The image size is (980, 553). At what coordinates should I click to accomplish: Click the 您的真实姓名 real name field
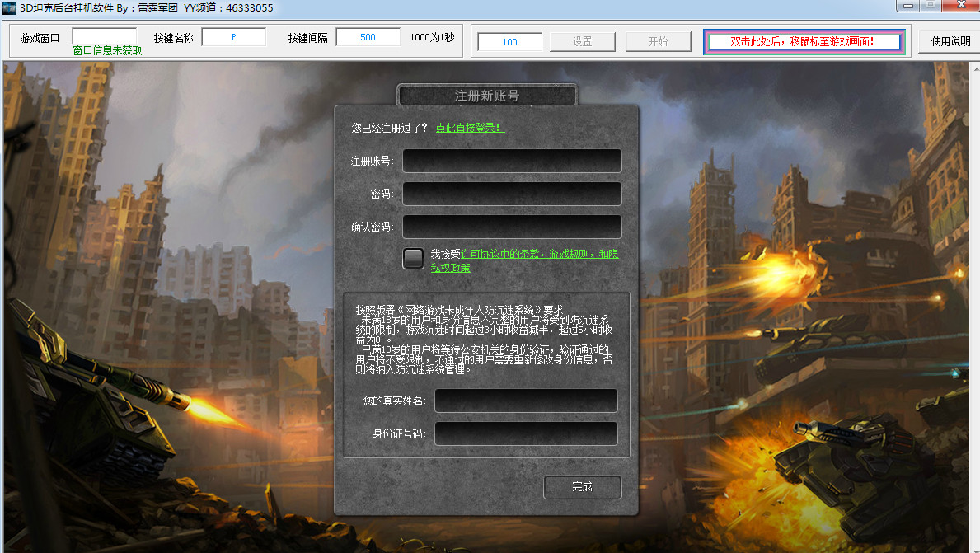coord(525,401)
